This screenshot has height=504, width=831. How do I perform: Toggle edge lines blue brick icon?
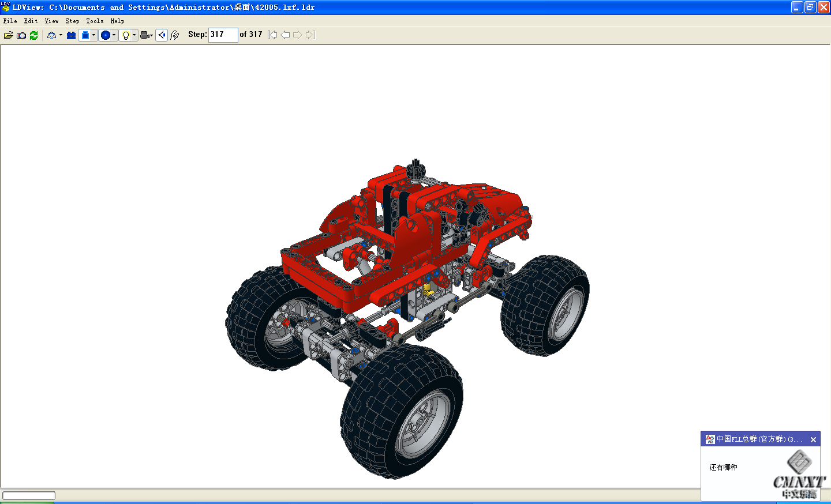85,35
